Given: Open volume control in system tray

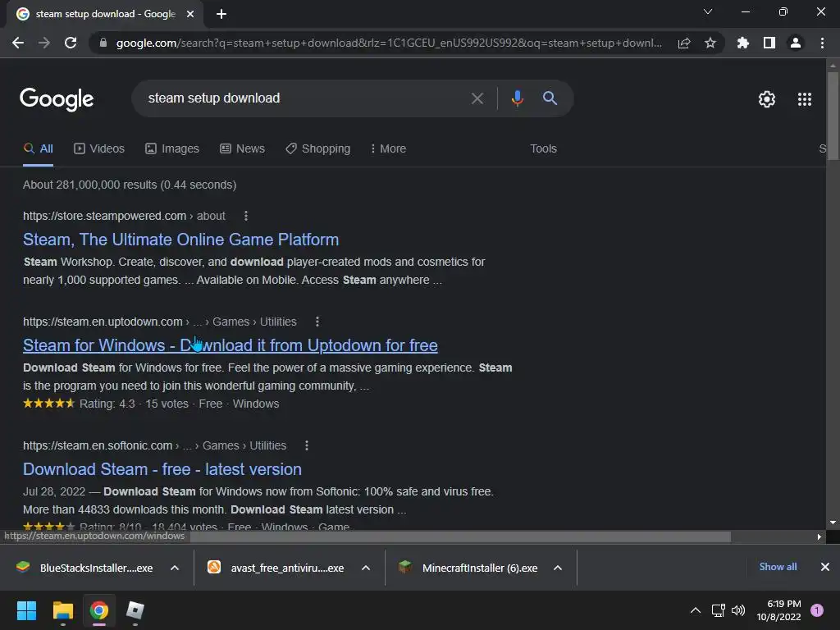Looking at the screenshot, I should pos(738,610).
